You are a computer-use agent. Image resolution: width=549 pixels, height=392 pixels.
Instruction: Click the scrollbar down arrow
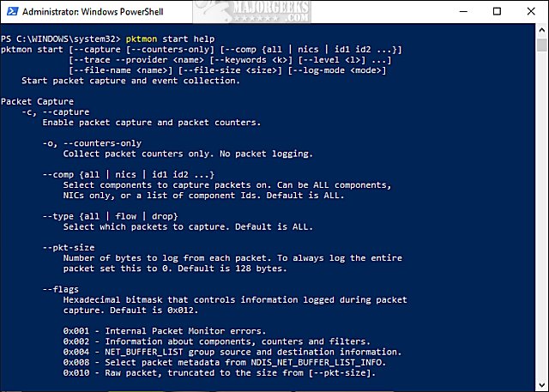[541, 384]
